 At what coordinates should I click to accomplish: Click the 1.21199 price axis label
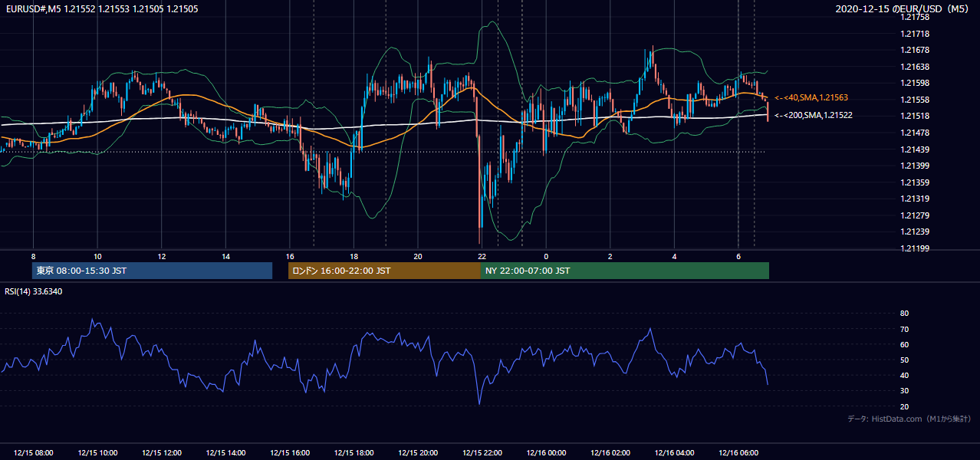915,248
